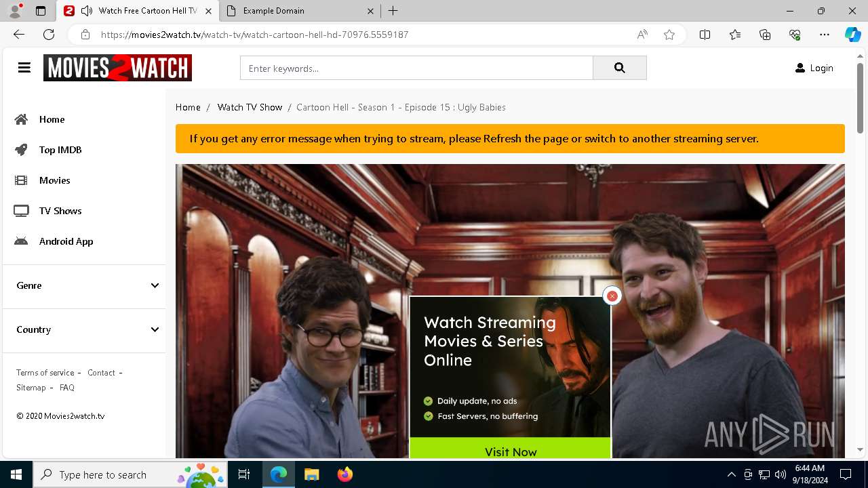Open Task View on the taskbar
The image size is (868, 488).
tap(244, 474)
